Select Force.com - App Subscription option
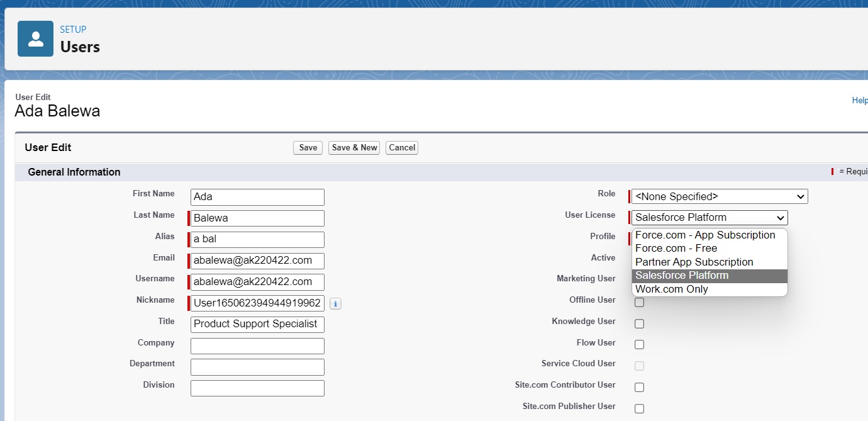The width and height of the screenshot is (868, 421). point(705,235)
